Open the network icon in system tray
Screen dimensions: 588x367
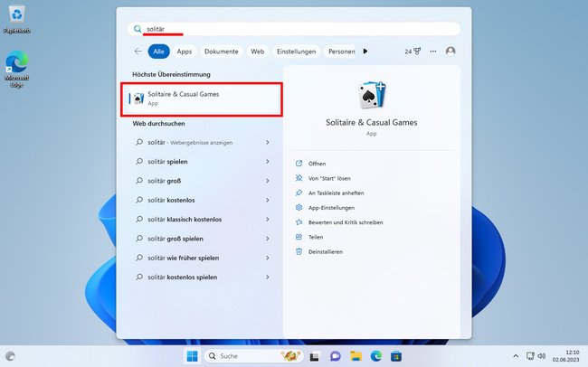(530, 356)
